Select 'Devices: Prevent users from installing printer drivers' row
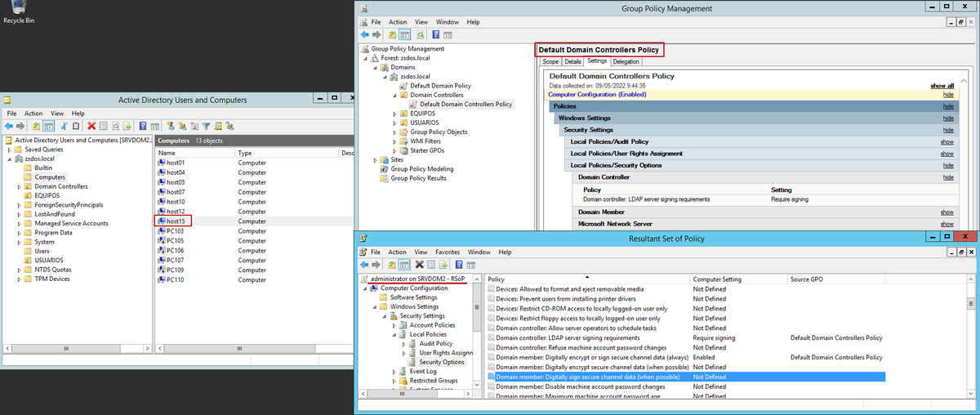 click(x=686, y=298)
